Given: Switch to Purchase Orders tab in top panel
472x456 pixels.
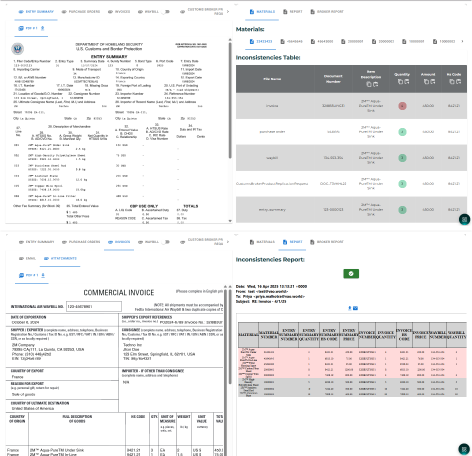Looking at the screenshot, I should [81, 12].
